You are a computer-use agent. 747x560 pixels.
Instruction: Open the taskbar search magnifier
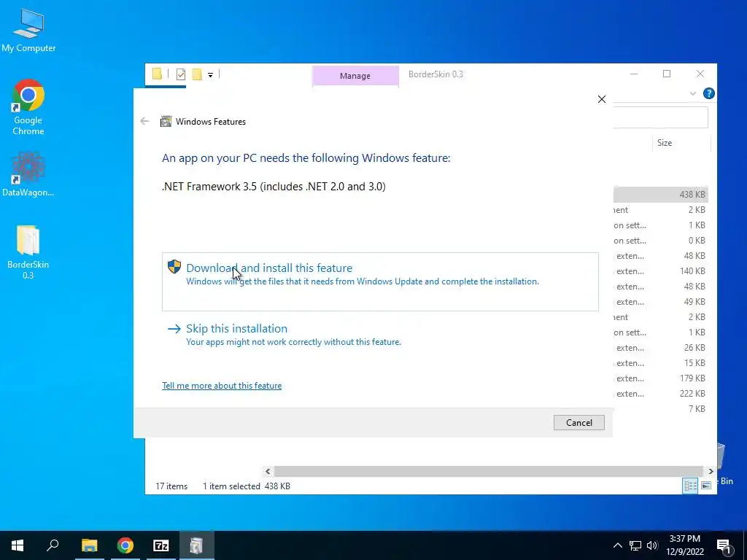53,545
